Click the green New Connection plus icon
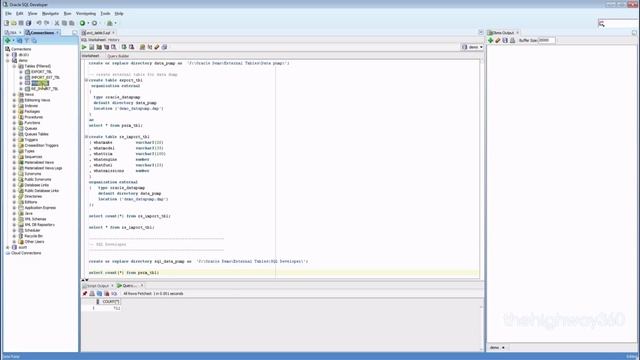The width and height of the screenshot is (640, 360). (x=7, y=40)
